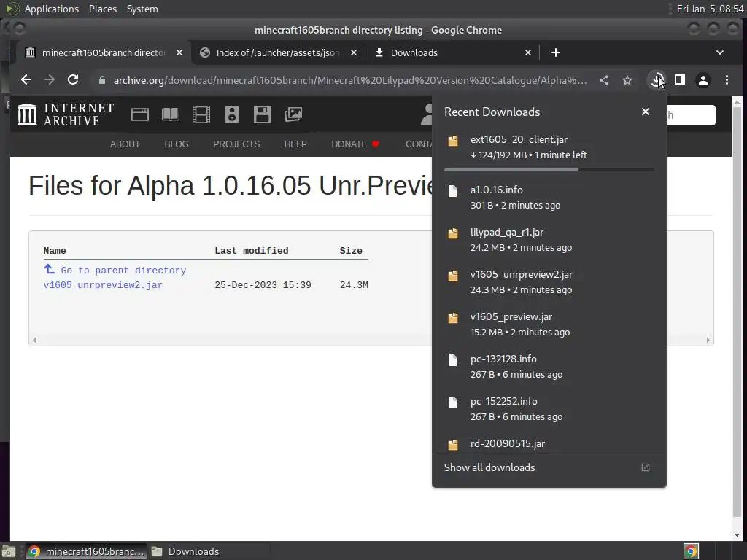Open the Chrome profile avatar

[x=703, y=80]
